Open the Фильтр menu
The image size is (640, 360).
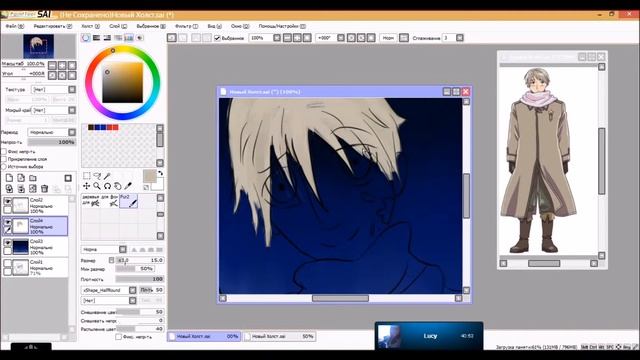click(187, 26)
